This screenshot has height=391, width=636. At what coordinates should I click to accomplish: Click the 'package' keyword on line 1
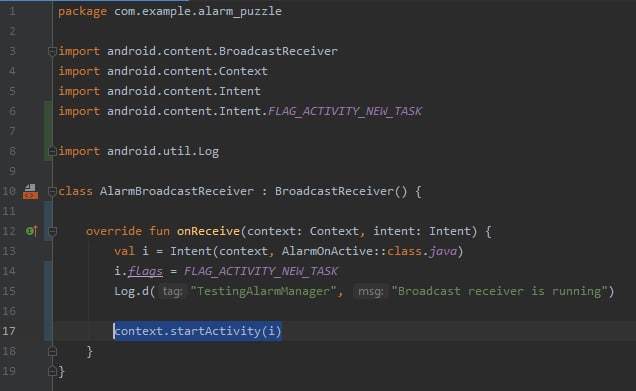click(82, 11)
